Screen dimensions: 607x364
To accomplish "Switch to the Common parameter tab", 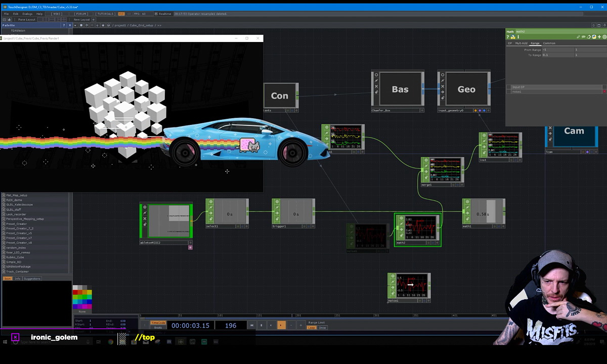I will pos(549,43).
